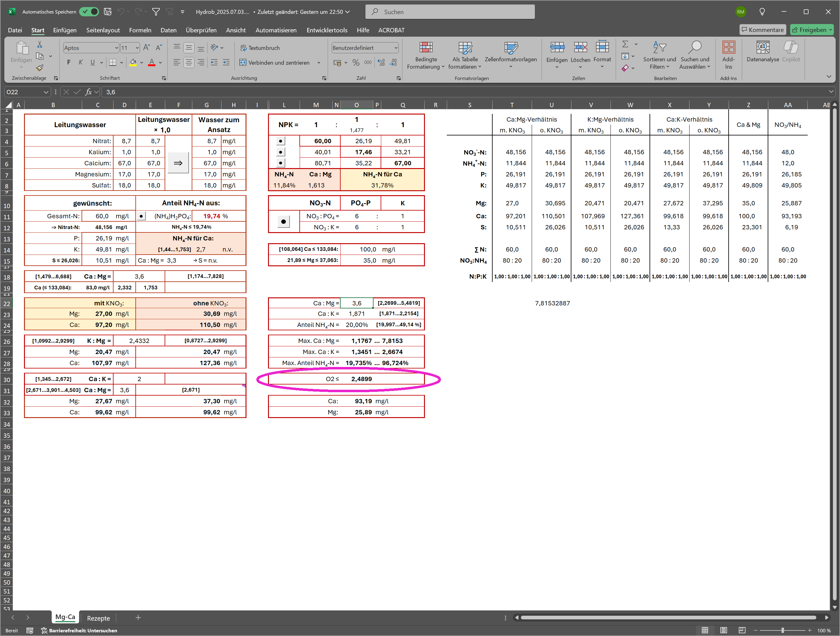Apply red font color swatch
840x636 pixels.
[151, 62]
